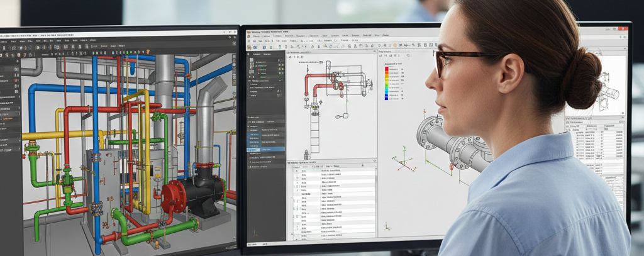
Task: Open first menu in piping model menu bar
Action: (3, 42)
